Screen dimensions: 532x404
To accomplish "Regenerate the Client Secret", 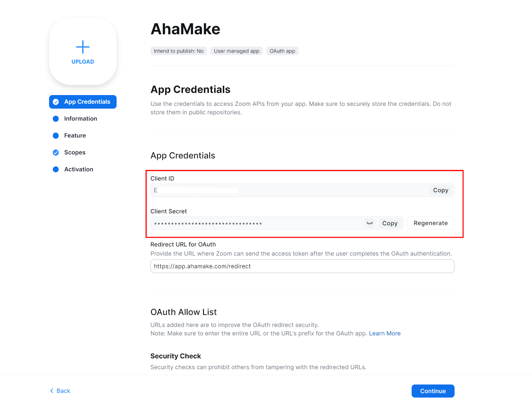I will pos(431,223).
